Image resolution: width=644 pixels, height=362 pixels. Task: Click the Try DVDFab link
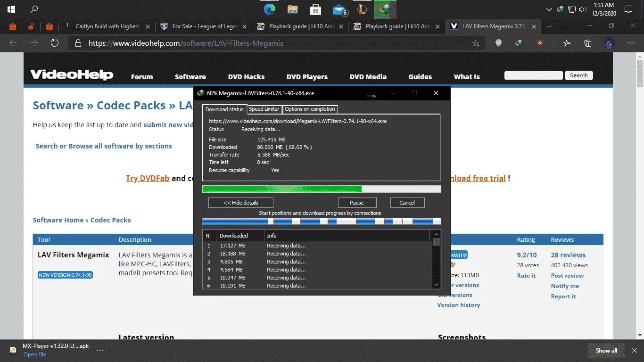click(x=148, y=178)
